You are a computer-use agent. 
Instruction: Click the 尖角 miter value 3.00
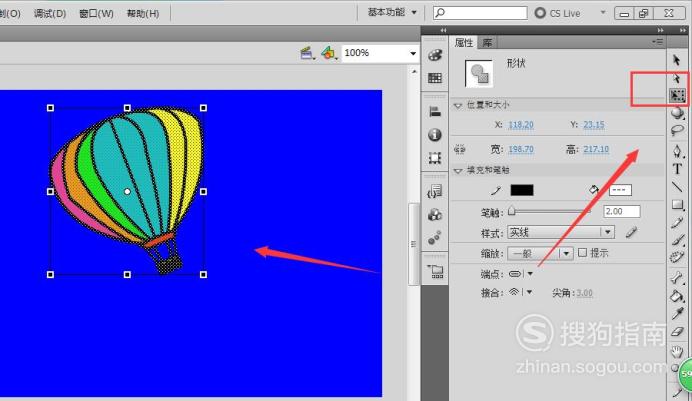[x=584, y=293]
